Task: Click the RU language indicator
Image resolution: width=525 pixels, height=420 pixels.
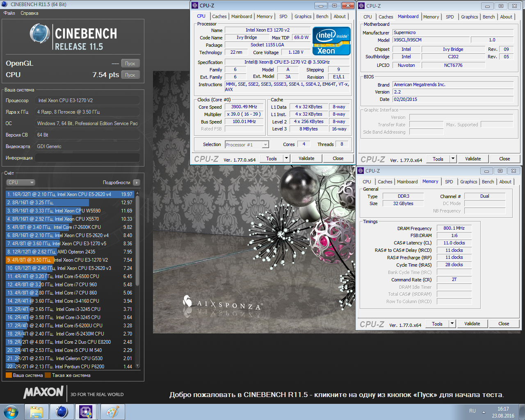Action: tap(472, 411)
